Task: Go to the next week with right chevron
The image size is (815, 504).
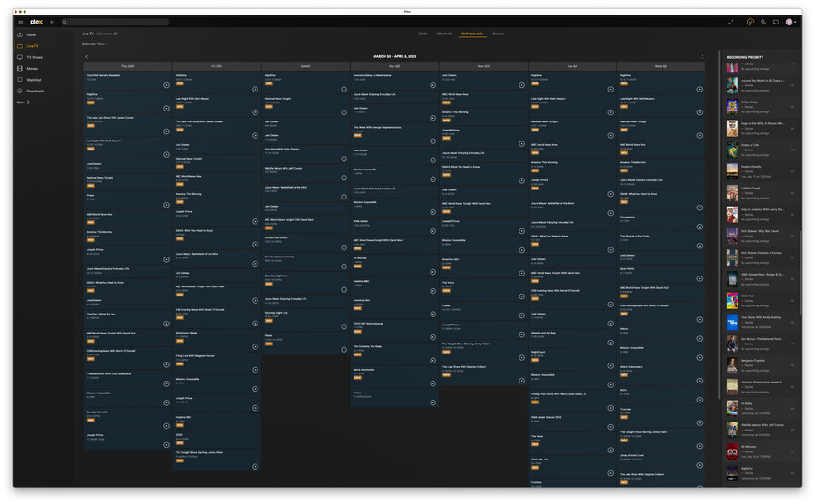Action: click(x=703, y=56)
